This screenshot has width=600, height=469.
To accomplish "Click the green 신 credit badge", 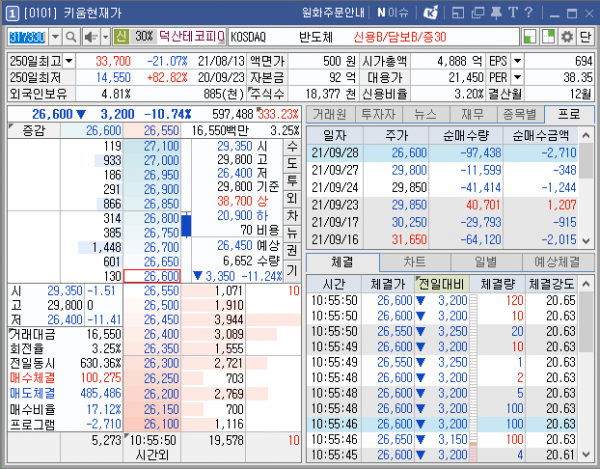I will point(121,37).
